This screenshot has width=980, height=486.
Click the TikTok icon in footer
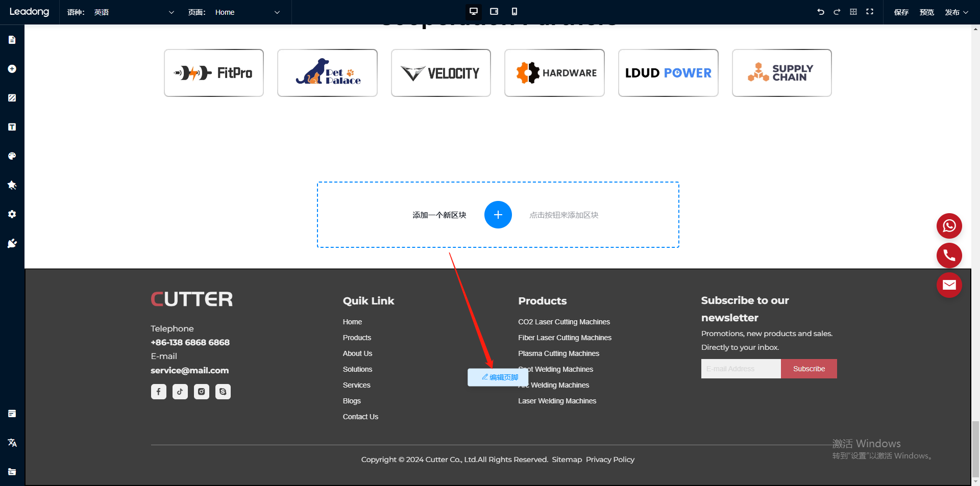(x=180, y=392)
